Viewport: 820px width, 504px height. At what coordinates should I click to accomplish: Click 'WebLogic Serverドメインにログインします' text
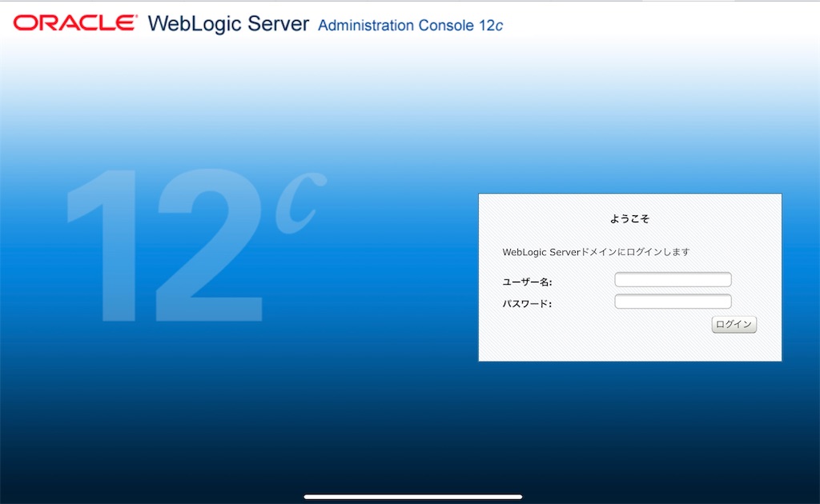point(596,252)
